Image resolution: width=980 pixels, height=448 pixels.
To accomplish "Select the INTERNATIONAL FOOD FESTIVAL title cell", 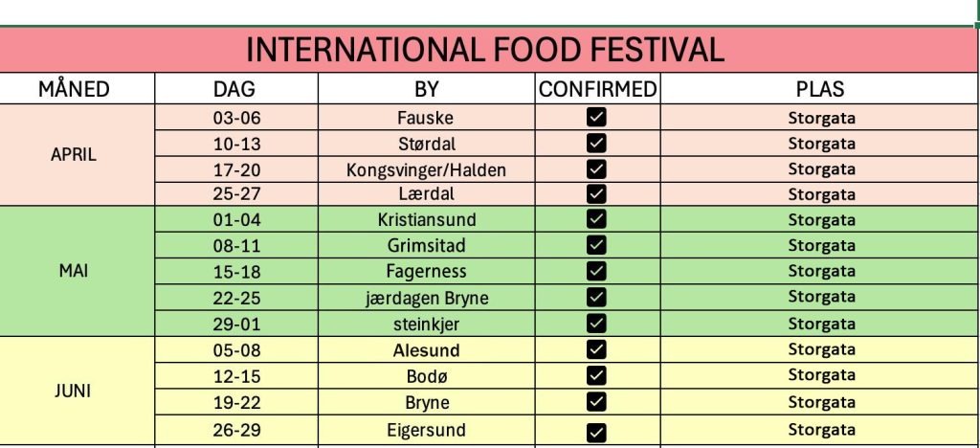I will coord(487,50).
